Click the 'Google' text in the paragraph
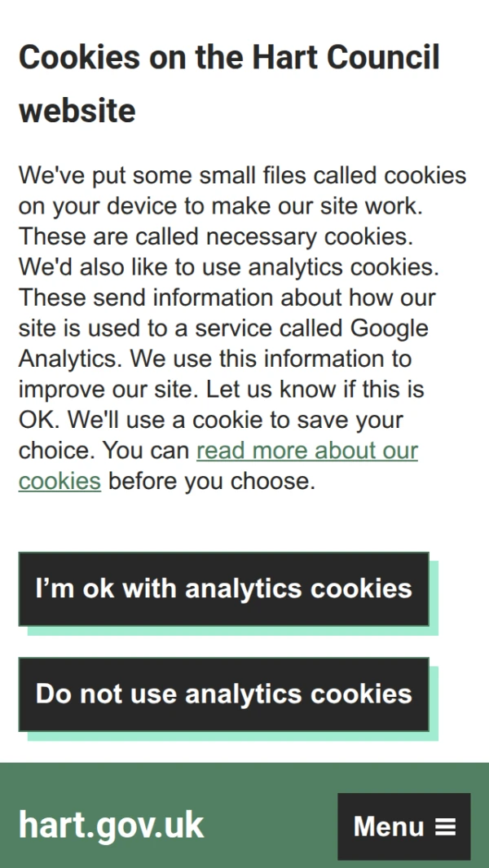Screen dimensions: 489x868 coord(389,328)
